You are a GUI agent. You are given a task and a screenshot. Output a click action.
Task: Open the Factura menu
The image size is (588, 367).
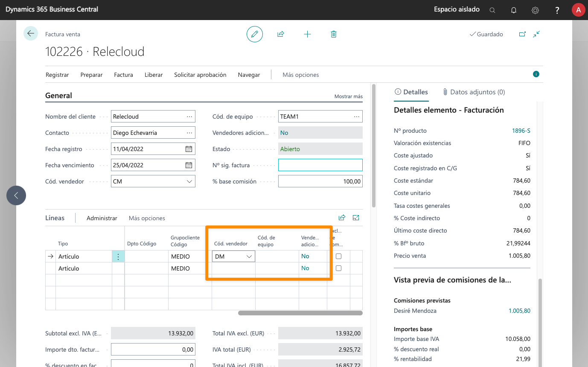pyautogui.click(x=123, y=75)
